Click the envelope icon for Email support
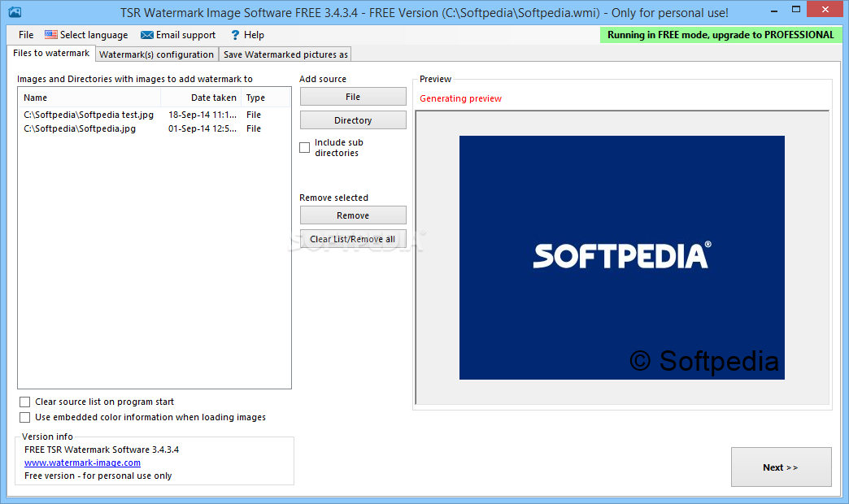This screenshot has width=849, height=504. [x=146, y=35]
